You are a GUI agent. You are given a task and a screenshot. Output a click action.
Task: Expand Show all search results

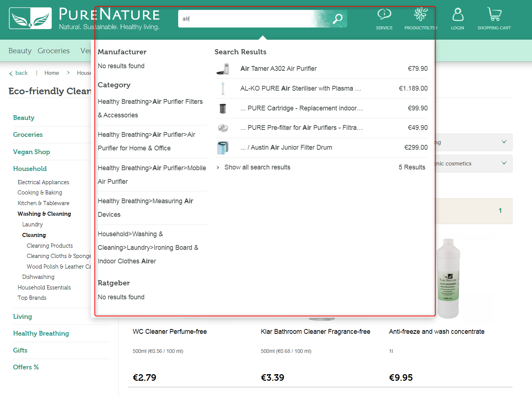click(257, 167)
